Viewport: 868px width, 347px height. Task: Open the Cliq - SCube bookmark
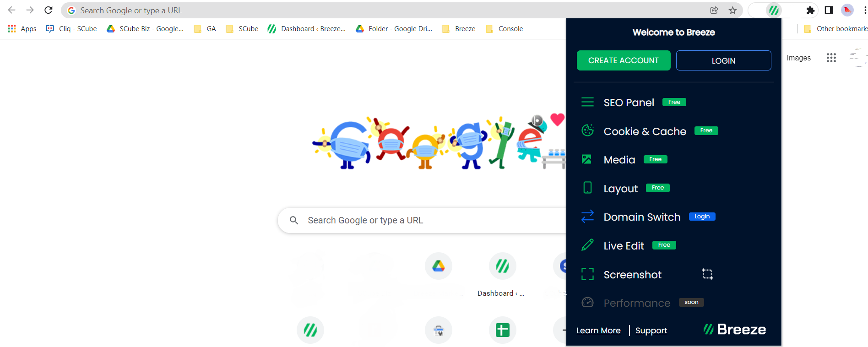(71, 29)
